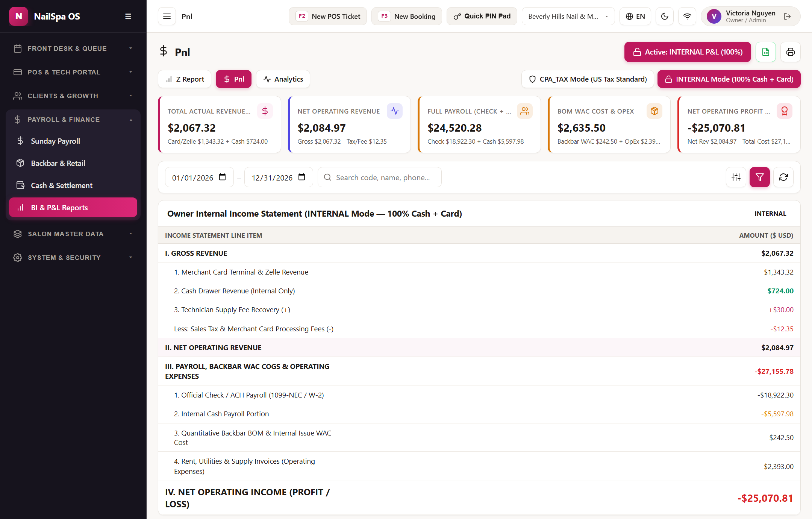This screenshot has width=812, height=519.
Task: Open Beverly Hills Nail location dropdown
Action: tap(568, 17)
